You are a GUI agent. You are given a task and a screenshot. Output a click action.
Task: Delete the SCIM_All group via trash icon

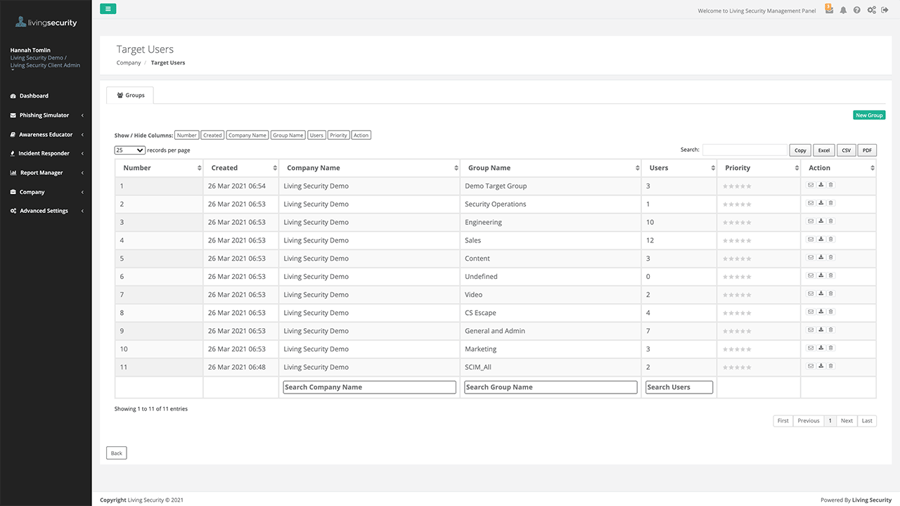831,366
